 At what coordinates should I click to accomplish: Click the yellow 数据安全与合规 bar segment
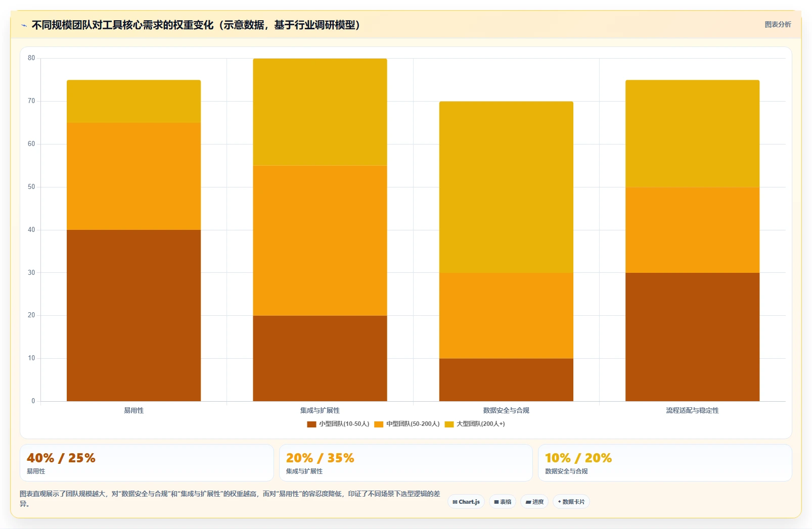(506, 187)
